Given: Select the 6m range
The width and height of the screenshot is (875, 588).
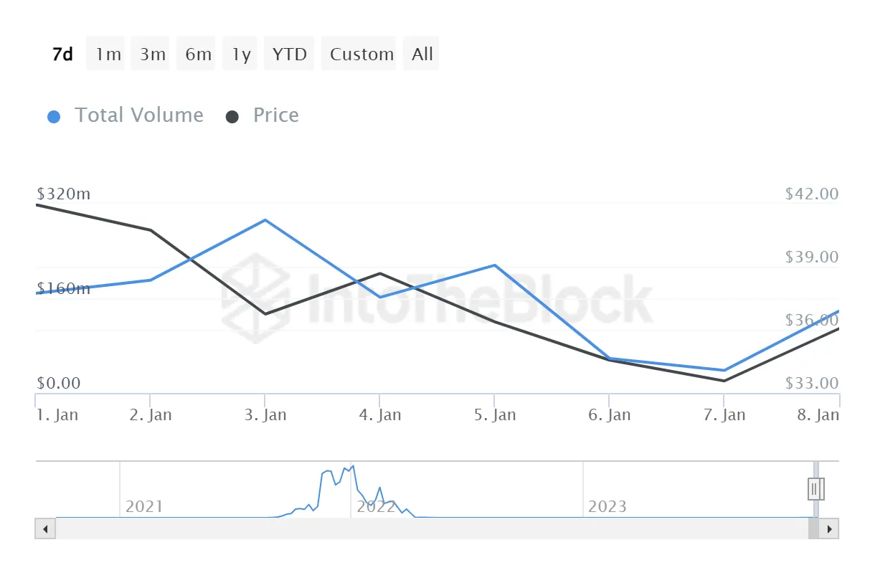Looking at the screenshot, I should click(x=196, y=53).
